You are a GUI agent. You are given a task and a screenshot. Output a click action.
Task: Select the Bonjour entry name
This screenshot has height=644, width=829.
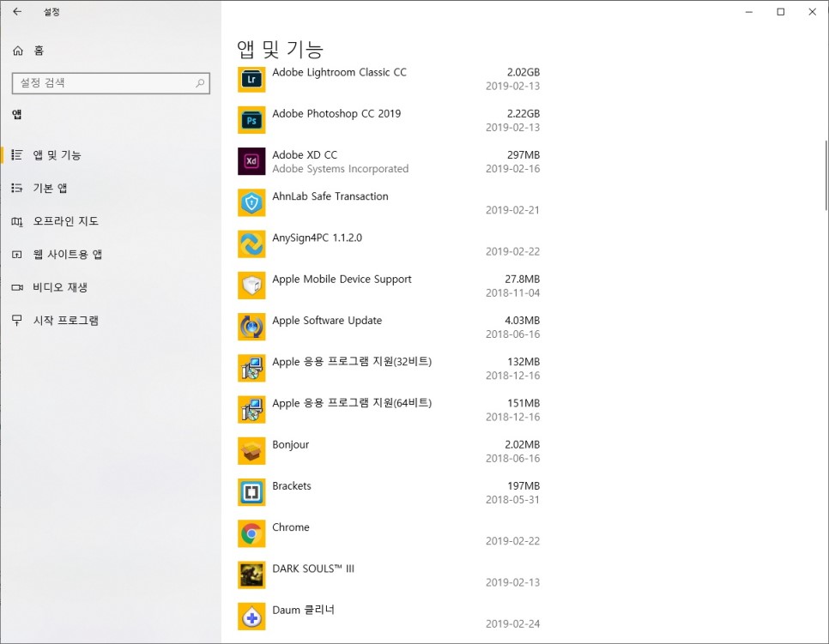pyautogui.click(x=290, y=445)
